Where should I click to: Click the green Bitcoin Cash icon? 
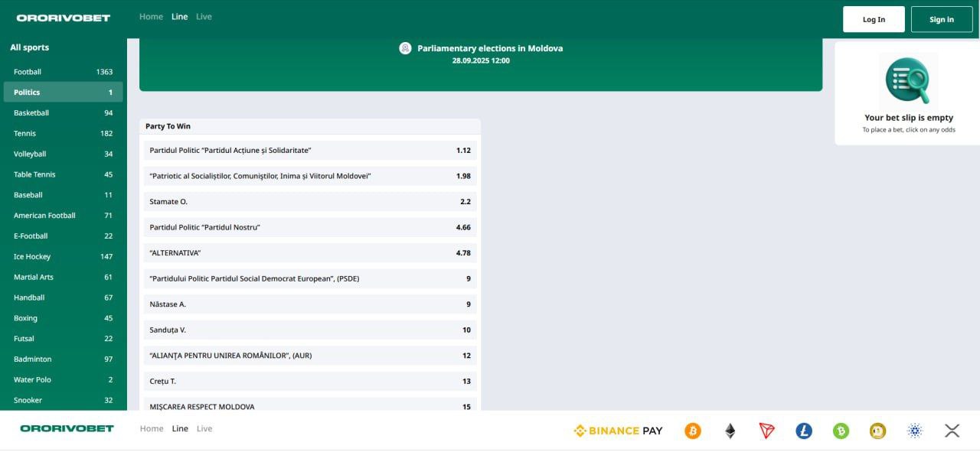click(x=841, y=431)
